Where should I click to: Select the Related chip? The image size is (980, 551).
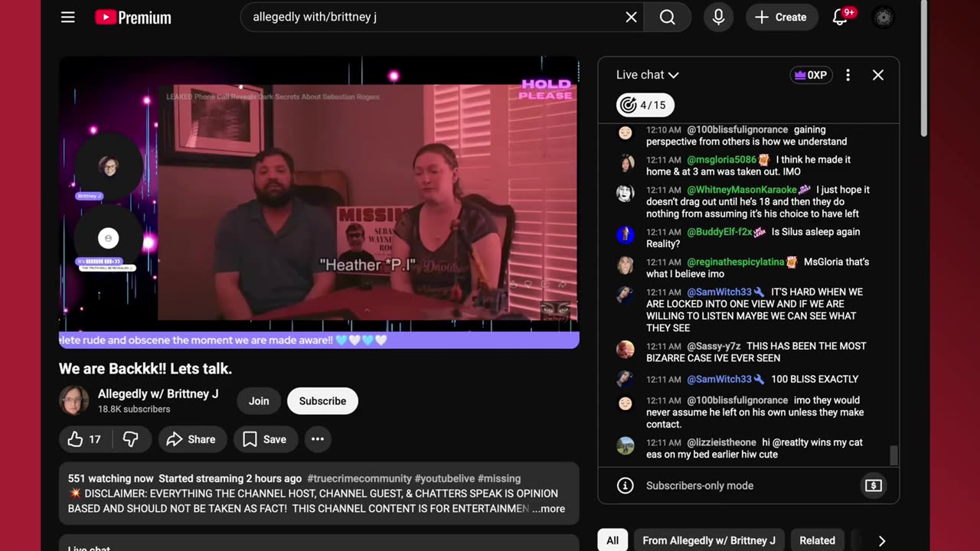[x=817, y=540]
